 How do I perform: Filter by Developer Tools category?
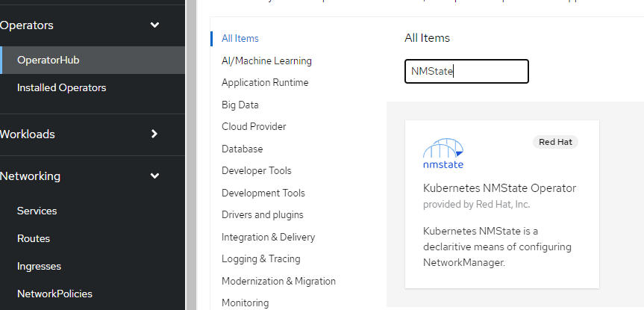click(x=256, y=170)
